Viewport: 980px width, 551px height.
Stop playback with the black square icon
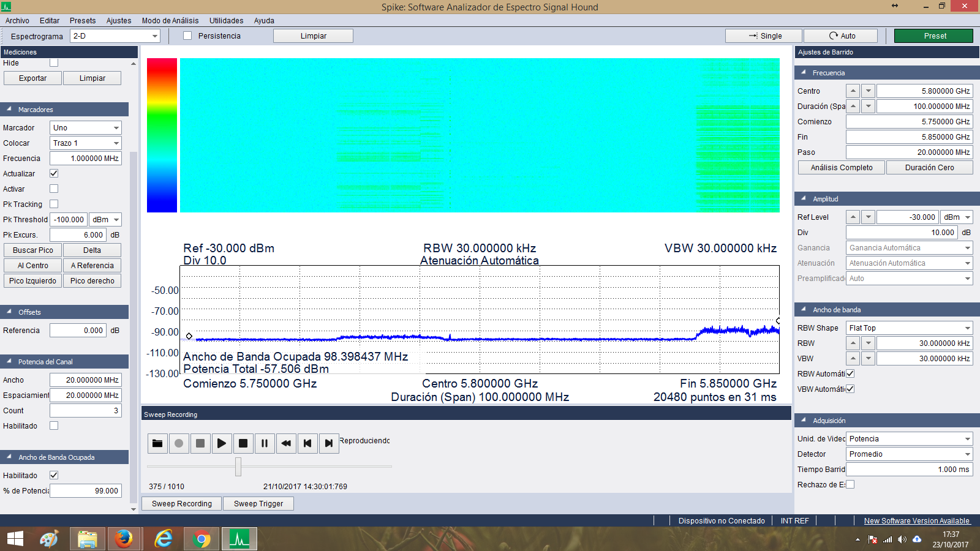coord(243,443)
